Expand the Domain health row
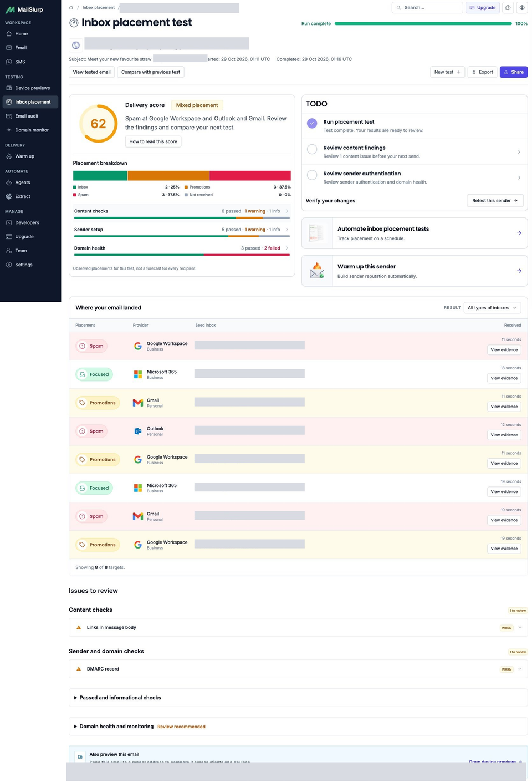 182,249
